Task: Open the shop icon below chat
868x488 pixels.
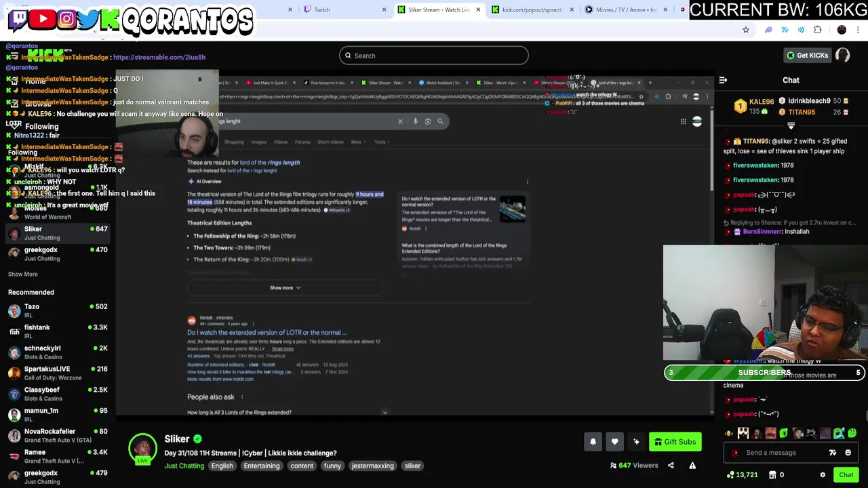Action: click(772, 475)
